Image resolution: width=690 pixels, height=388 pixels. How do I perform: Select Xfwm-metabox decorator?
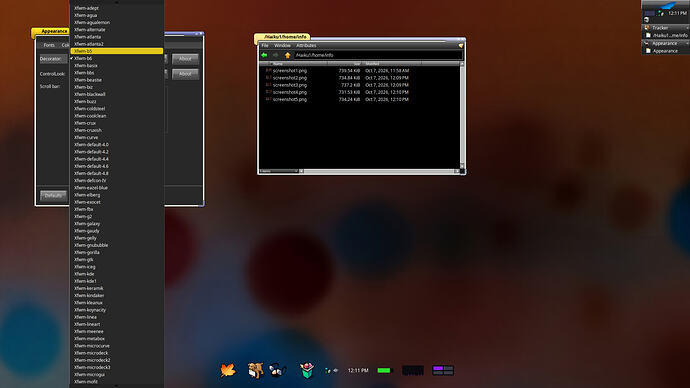pyautogui.click(x=117, y=339)
